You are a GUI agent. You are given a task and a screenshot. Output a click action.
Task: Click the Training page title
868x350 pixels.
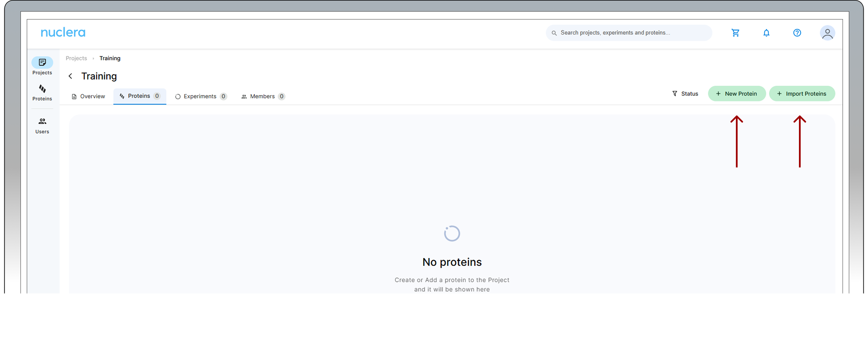tap(99, 76)
